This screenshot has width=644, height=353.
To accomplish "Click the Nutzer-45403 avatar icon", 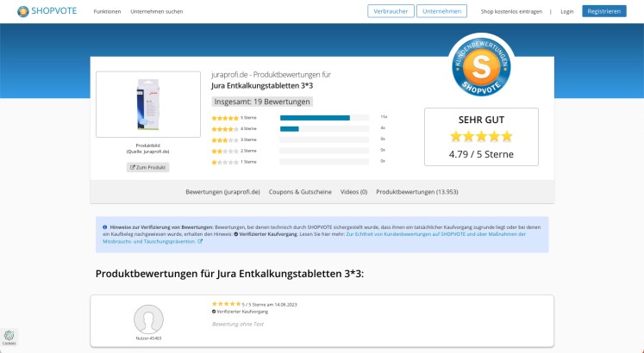I will [148, 319].
